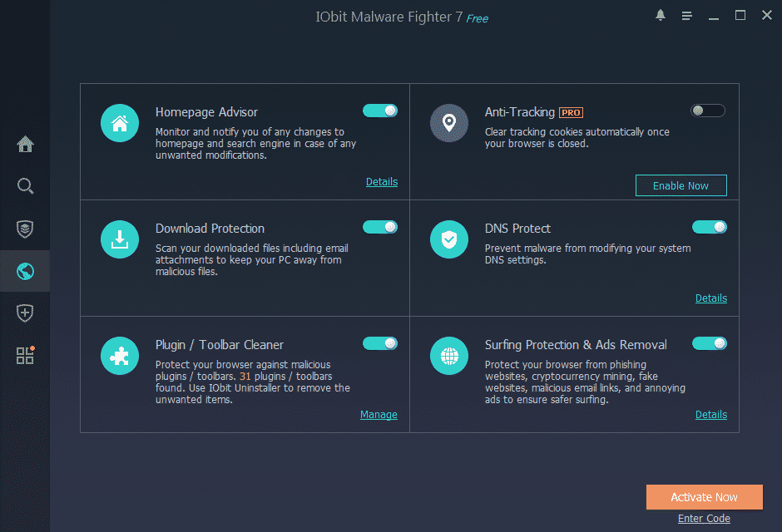Toggle Surfing Protection & Ads Removal off
Screen dimensions: 782x532
(x=709, y=343)
